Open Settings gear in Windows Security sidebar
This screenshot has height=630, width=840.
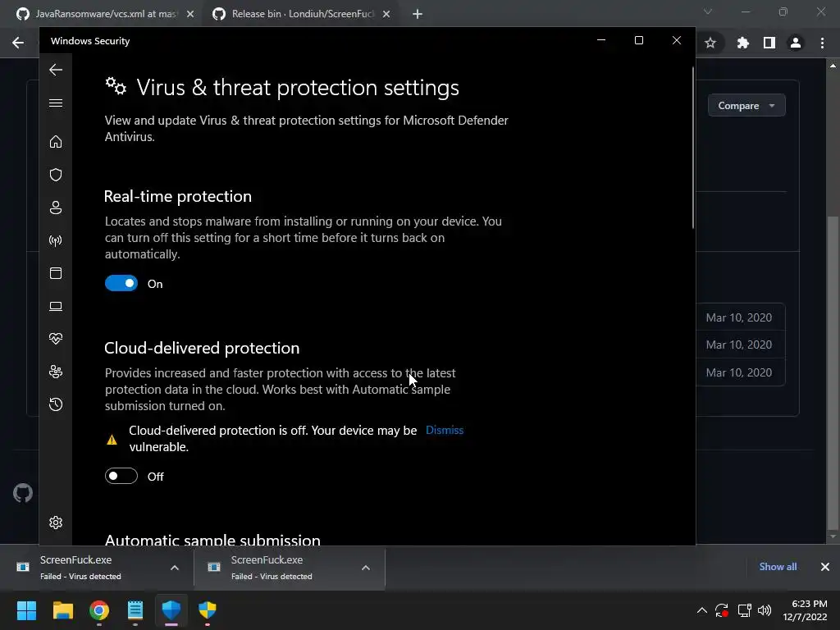tap(56, 523)
